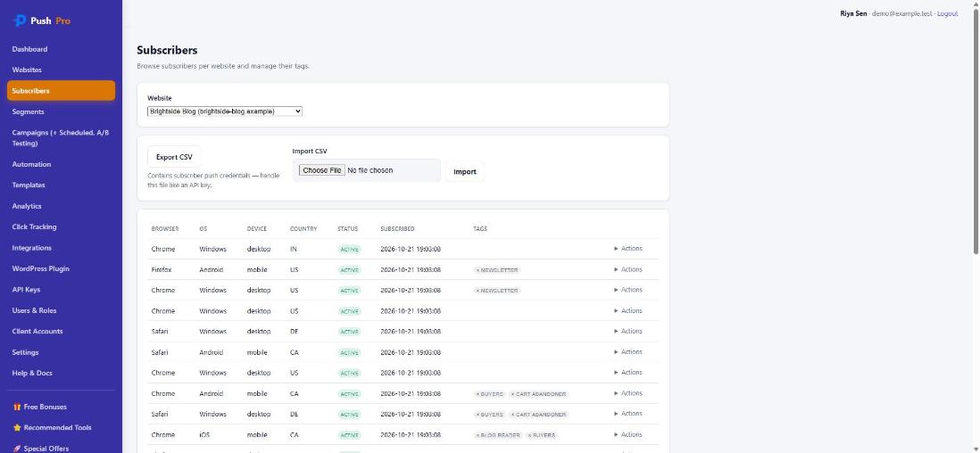The image size is (980, 453).
Task: Expand Actions for untagged Safari Windows DE row
Action: coord(627,331)
